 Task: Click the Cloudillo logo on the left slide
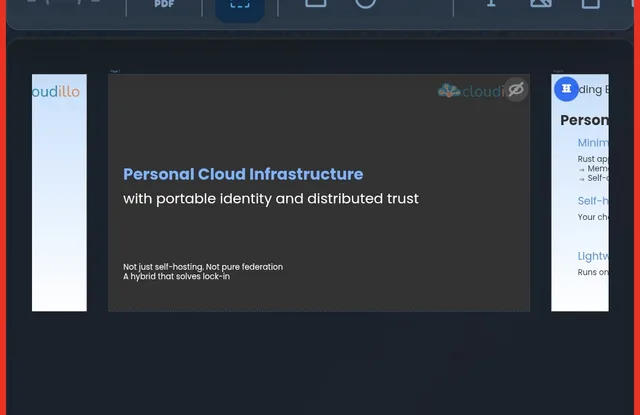click(x=56, y=92)
